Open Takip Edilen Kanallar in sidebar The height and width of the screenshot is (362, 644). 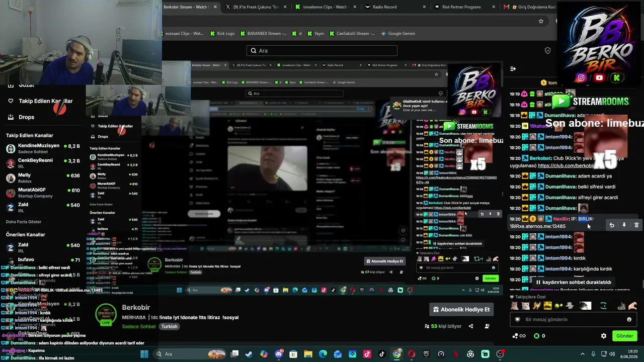pos(40,101)
